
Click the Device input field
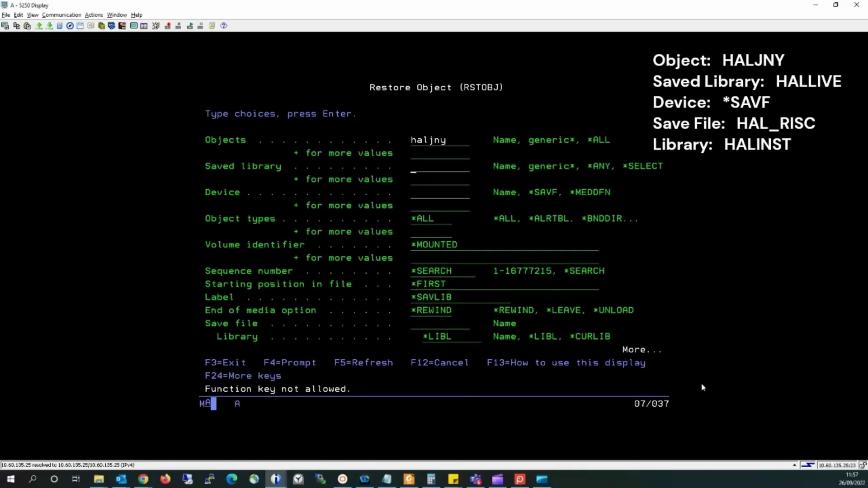tap(439, 193)
